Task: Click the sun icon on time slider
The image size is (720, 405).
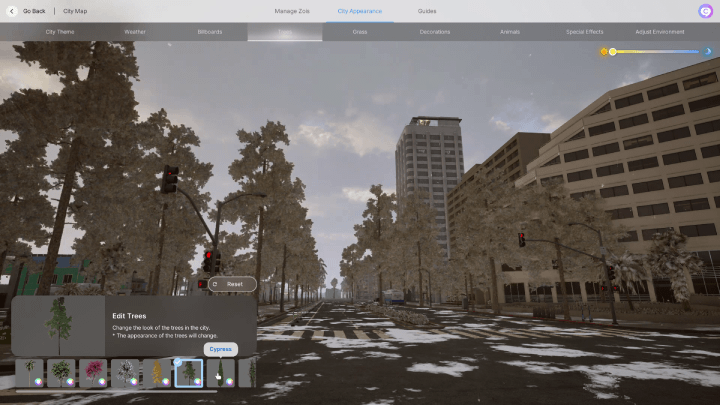Action: coord(603,51)
